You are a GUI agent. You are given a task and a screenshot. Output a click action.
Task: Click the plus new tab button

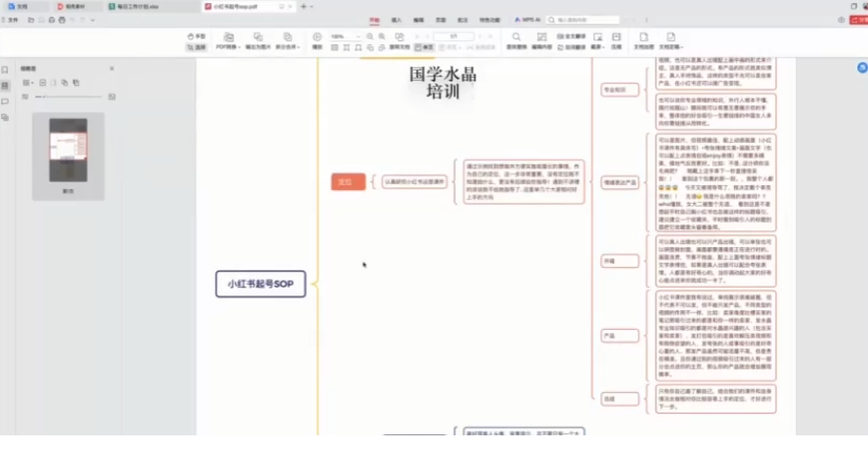click(303, 7)
